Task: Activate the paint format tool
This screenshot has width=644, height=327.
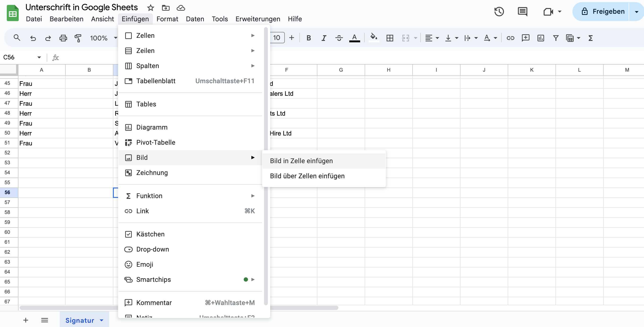Action: coord(78,38)
